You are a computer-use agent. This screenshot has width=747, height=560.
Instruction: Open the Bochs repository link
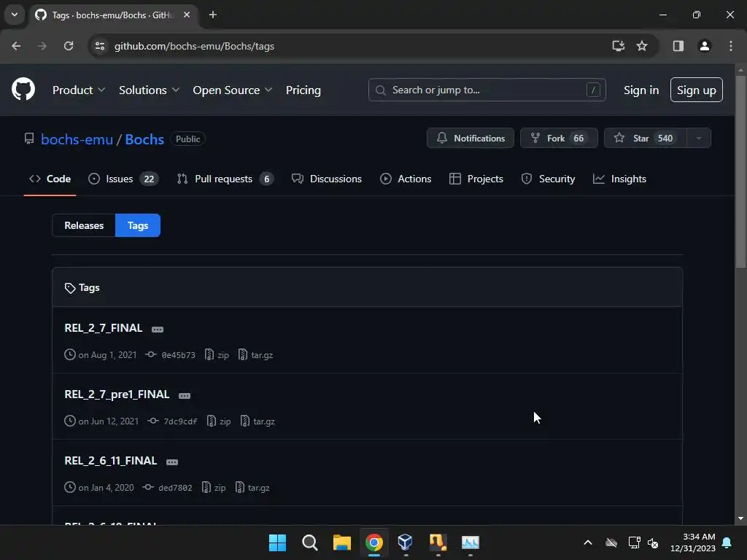click(144, 139)
